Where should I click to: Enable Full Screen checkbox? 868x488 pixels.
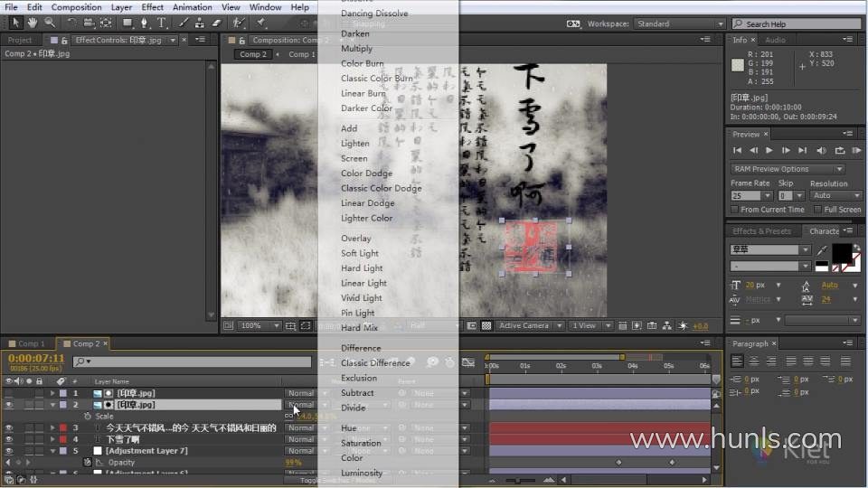817,210
